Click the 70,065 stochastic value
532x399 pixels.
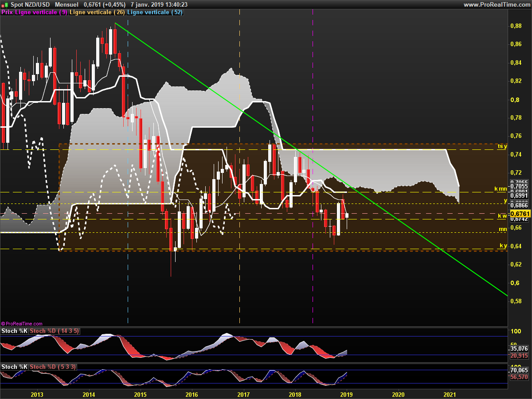point(520,370)
